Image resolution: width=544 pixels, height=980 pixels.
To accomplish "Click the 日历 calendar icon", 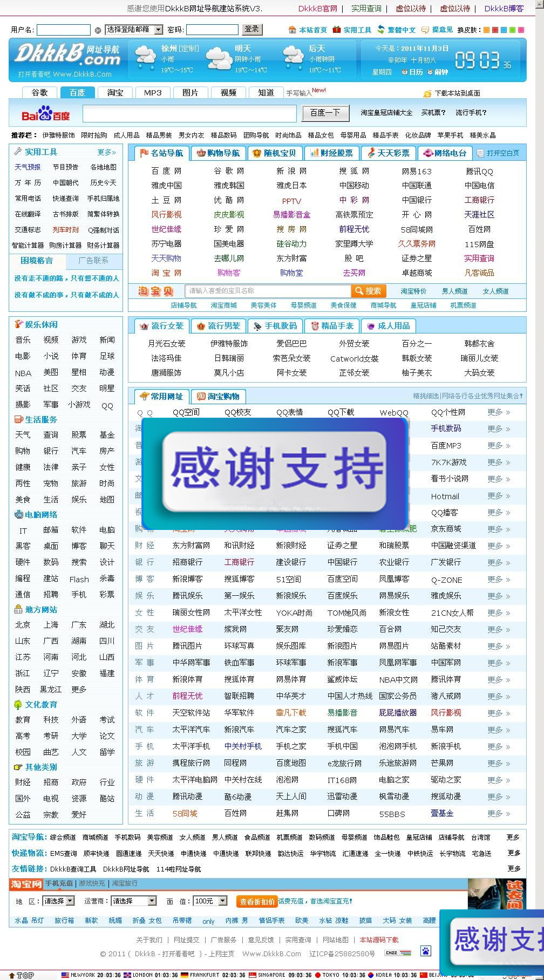I will coord(404,72).
